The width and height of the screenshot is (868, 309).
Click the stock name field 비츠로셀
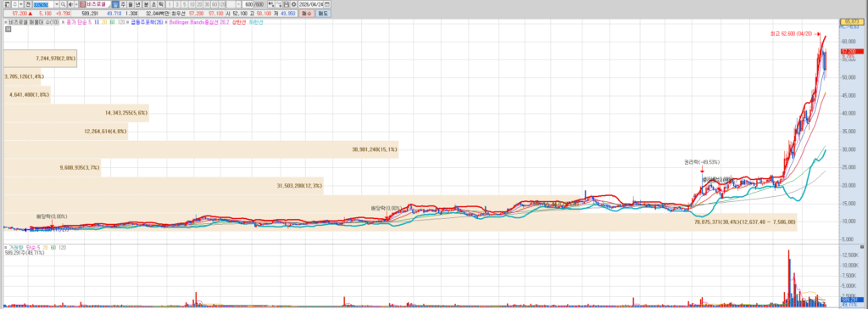tap(98, 4)
